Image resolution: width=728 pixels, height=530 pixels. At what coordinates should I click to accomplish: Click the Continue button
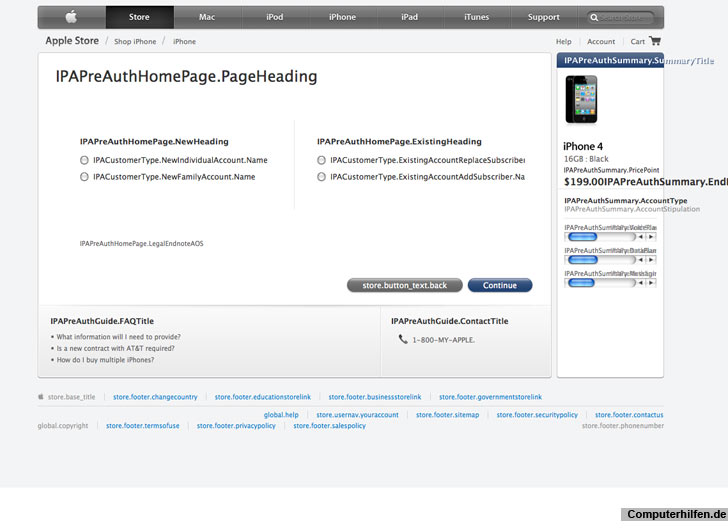[500, 285]
